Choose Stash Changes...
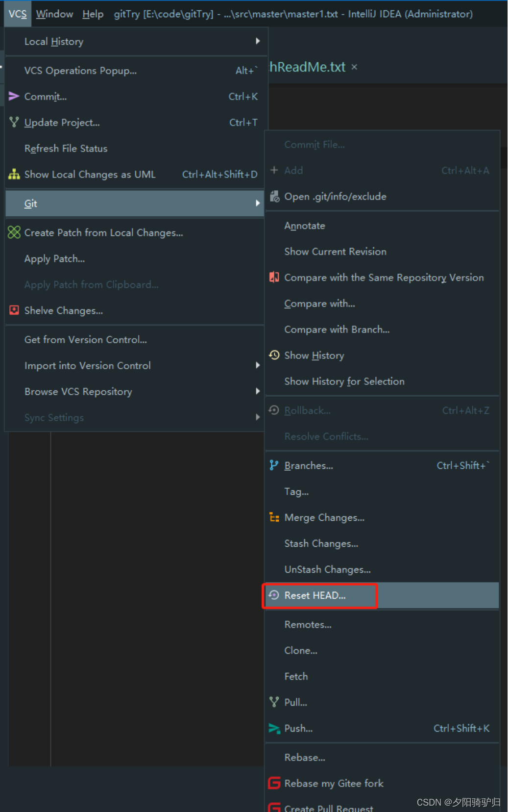The image size is (508, 812). (382, 543)
